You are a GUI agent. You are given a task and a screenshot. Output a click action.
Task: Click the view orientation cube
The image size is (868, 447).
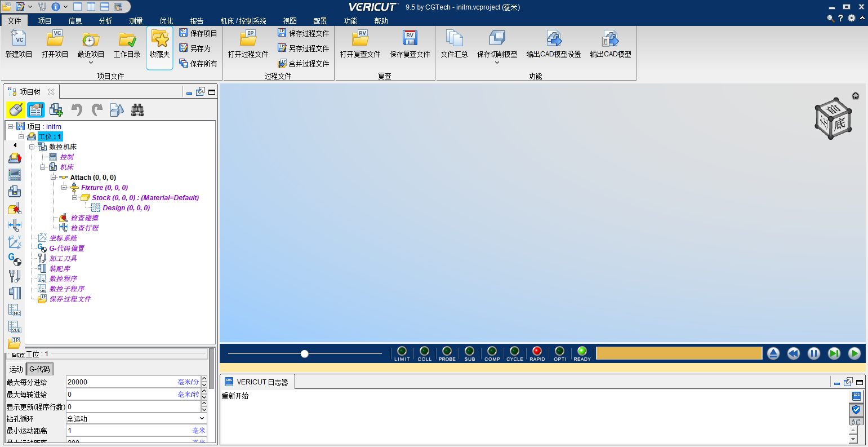(833, 119)
